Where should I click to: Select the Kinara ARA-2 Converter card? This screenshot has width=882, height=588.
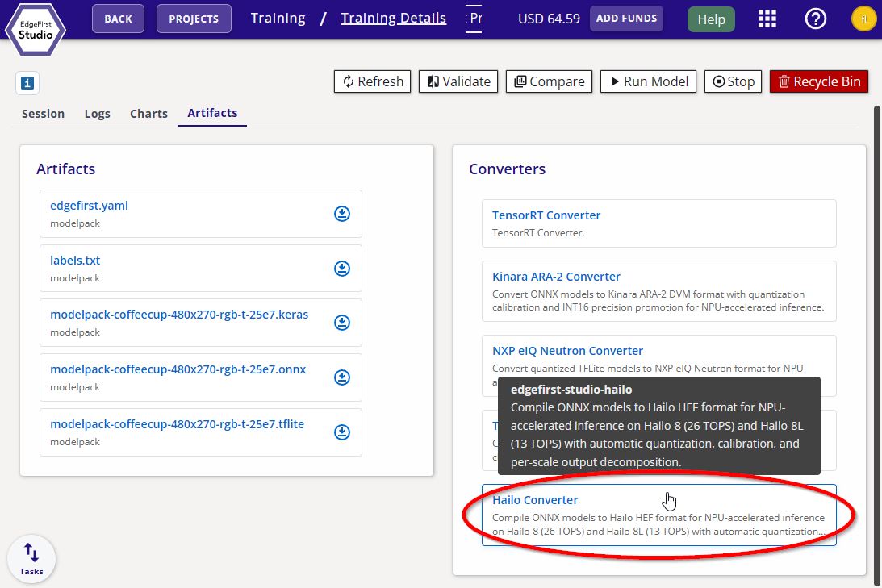(x=658, y=291)
